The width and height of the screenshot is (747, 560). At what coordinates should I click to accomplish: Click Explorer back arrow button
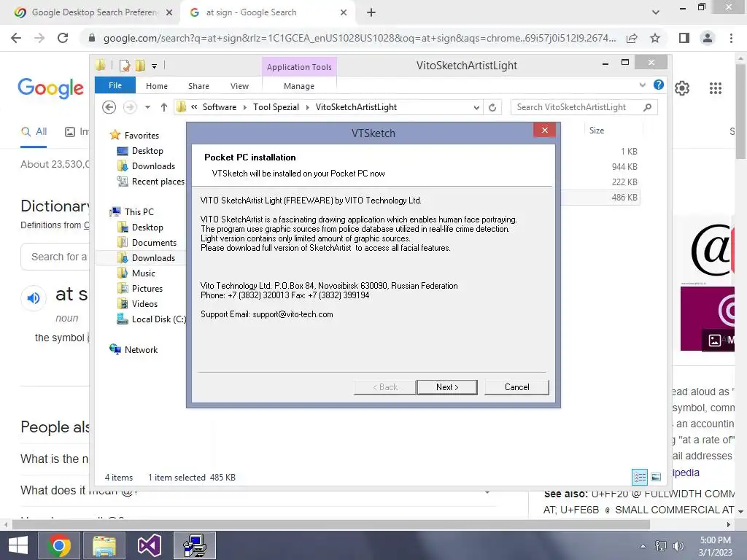[x=109, y=107]
